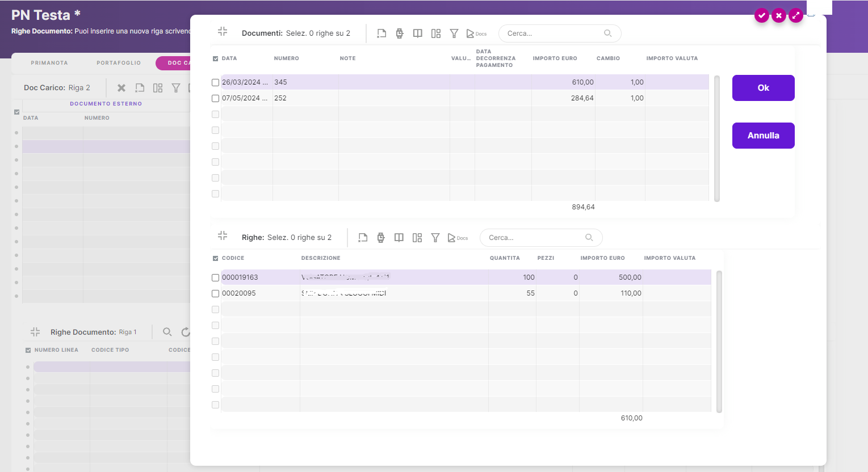This screenshot has height=472, width=868.
Task: Expand the dialog with the round arrows icon
Action: tap(796, 15)
